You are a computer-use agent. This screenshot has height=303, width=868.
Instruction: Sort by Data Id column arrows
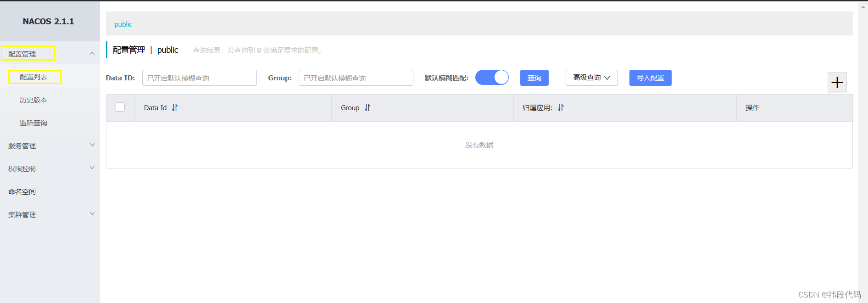[175, 108]
